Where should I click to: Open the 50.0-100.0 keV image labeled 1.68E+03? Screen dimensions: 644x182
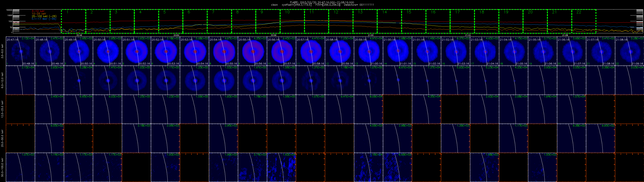(x=484, y=167)
